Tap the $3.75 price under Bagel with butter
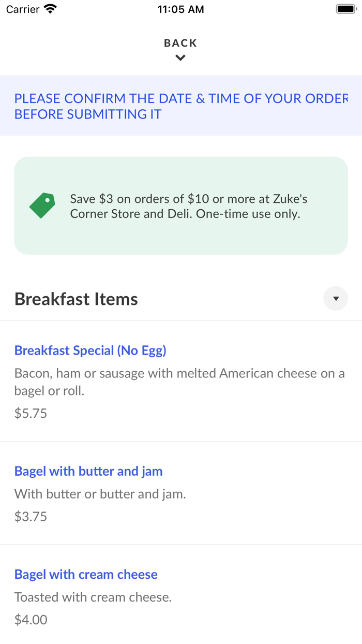362x644 pixels. (31, 516)
